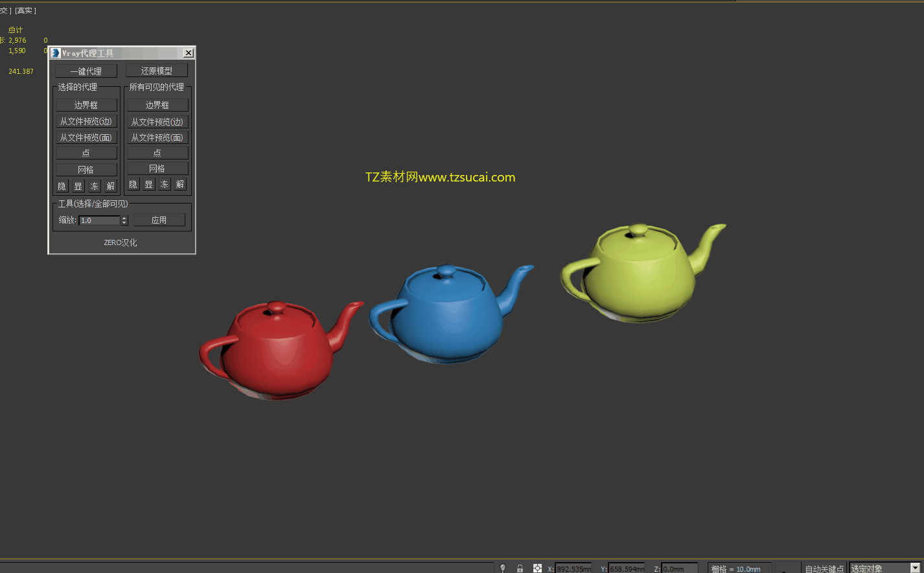Click freeze (冻) in selected proxies group
The width and height of the screenshot is (924, 573).
coord(94,186)
